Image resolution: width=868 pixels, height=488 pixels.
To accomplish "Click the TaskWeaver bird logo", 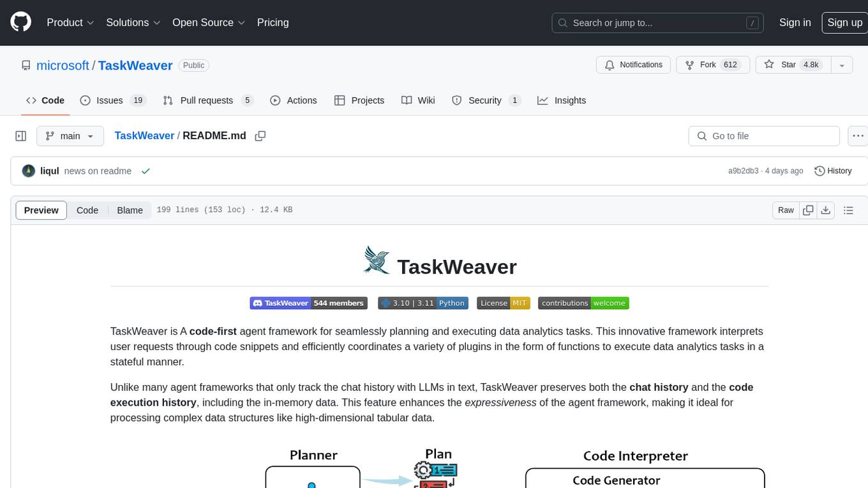I will (377, 261).
